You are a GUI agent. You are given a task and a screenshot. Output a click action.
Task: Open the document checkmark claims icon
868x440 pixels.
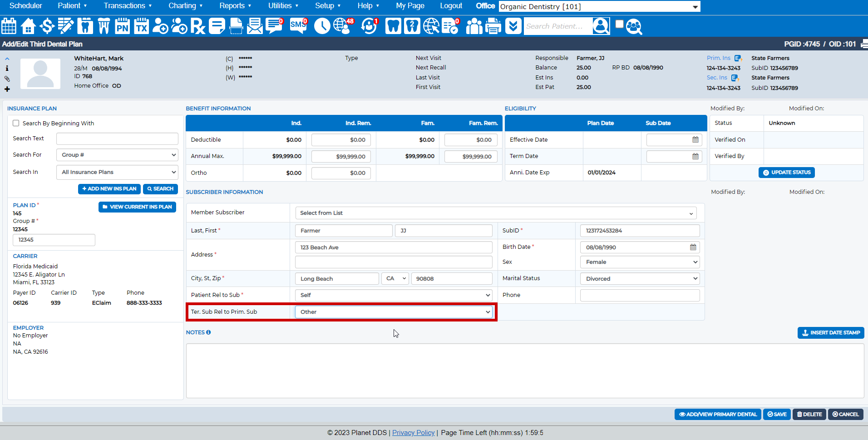pyautogui.click(x=450, y=26)
